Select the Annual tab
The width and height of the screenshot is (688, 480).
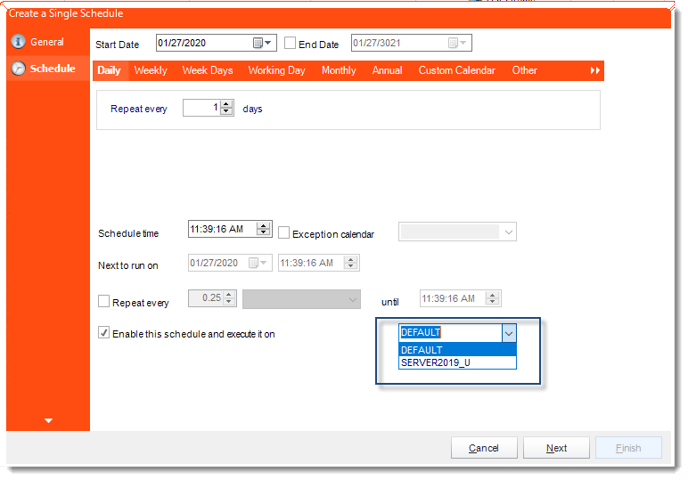click(x=387, y=71)
